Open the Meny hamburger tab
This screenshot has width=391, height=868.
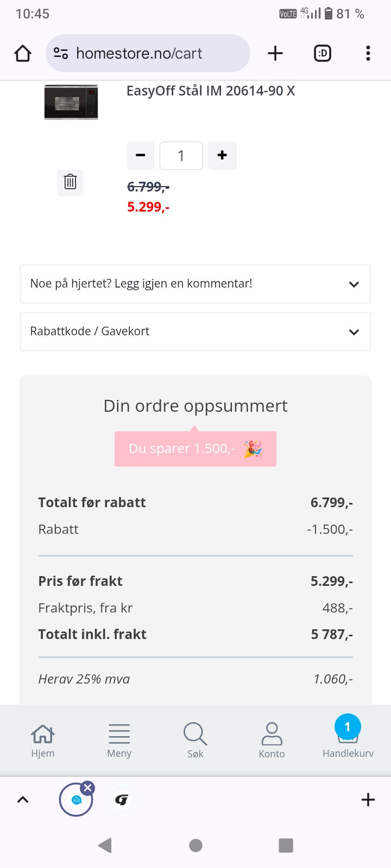(119, 740)
